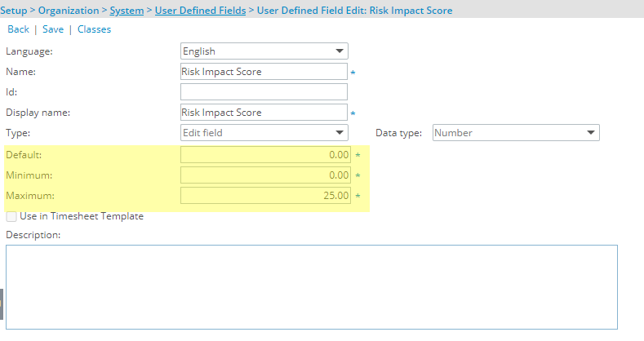The height and width of the screenshot is (341, 644).
Task: Click the Save link
Action: pyautogui.click(x=53, y=29)
